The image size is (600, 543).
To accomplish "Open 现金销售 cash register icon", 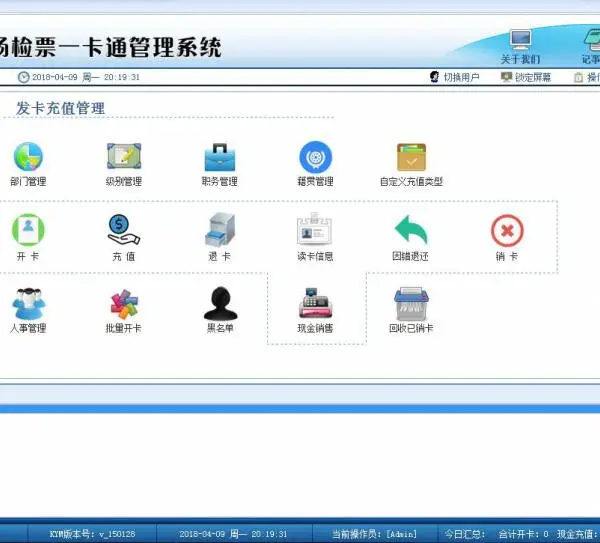I will (315, 303).
